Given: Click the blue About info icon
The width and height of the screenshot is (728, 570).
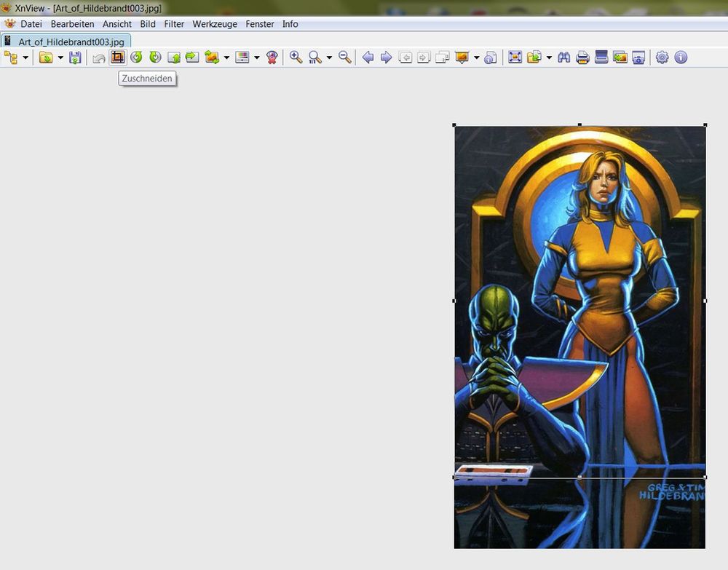Looking at the screenshot, I should [x=681, y=58].
